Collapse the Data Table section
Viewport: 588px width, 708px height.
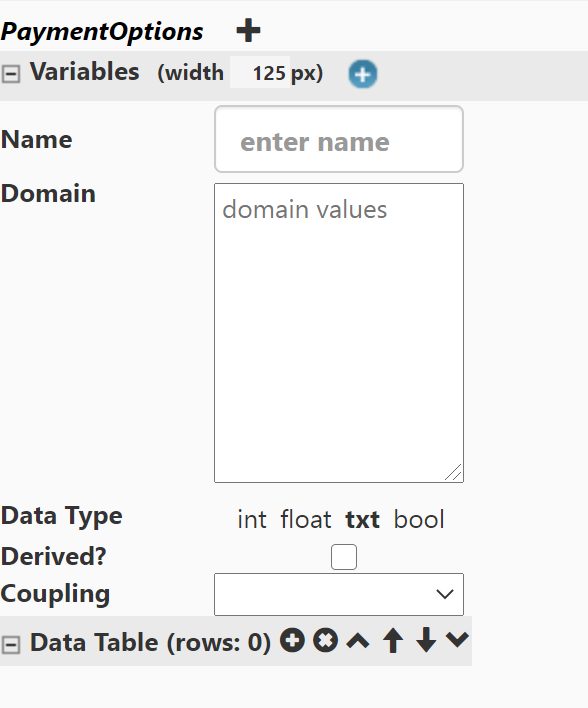tap(11, 644)
